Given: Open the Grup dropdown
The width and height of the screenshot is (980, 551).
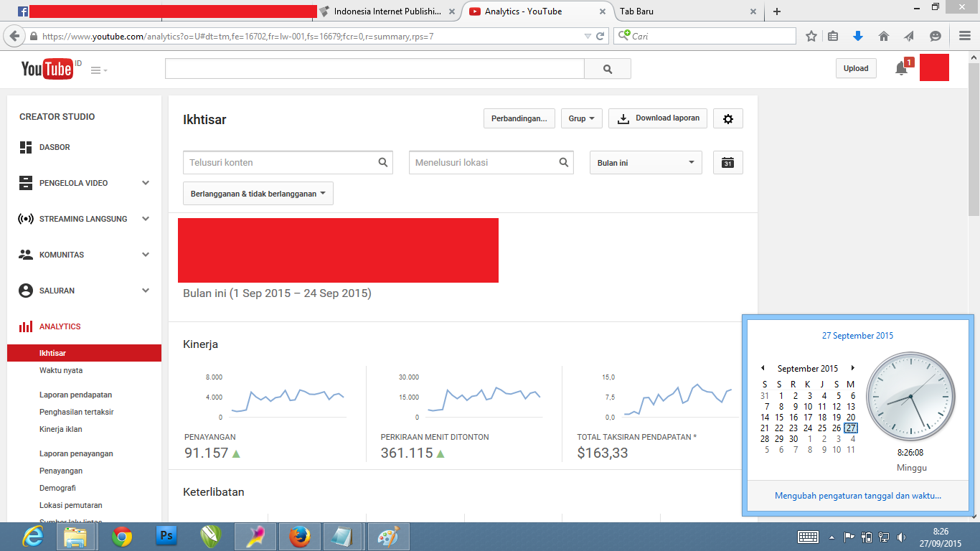Looking at the screenshot, I should (x=581, y=118).
